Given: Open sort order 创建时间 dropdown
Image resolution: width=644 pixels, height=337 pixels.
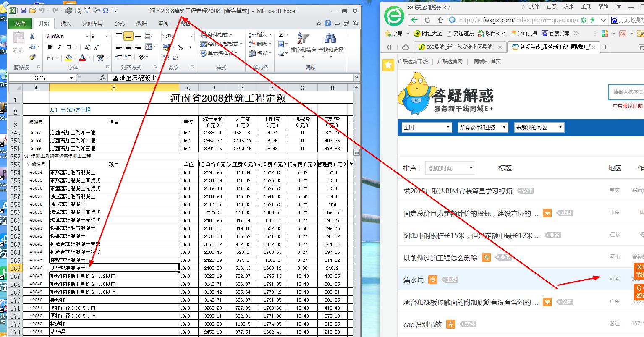Looking at the screenshot, I should (450, 168).
